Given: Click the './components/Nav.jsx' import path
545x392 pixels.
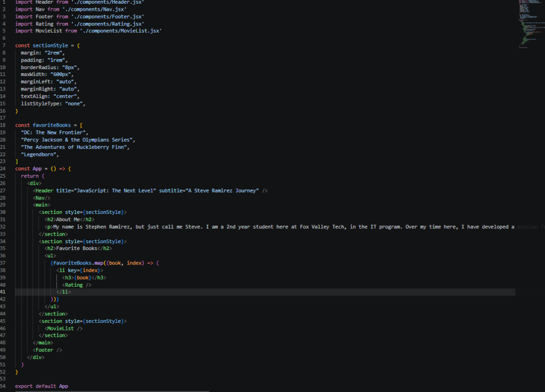Looking at the screenshot, I should point(95,10).
